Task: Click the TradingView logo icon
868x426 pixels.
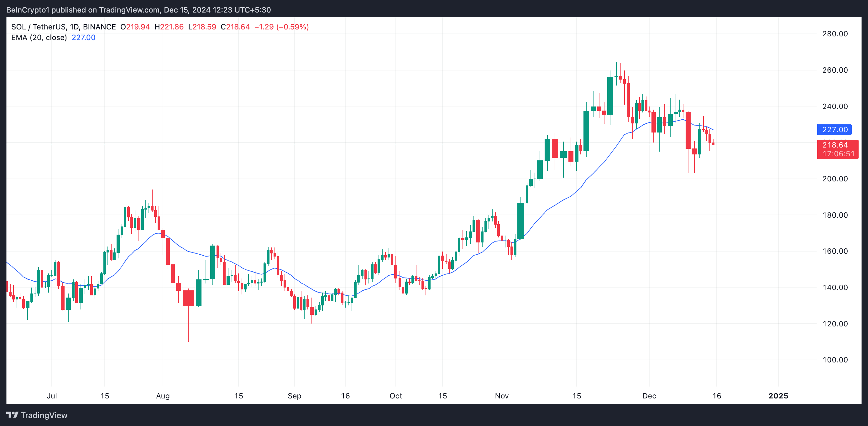Action: [13, 415]
